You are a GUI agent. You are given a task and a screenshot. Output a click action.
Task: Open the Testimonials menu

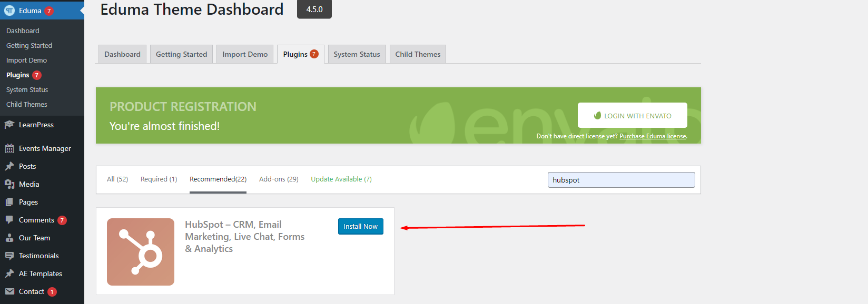tap(38, 256)
